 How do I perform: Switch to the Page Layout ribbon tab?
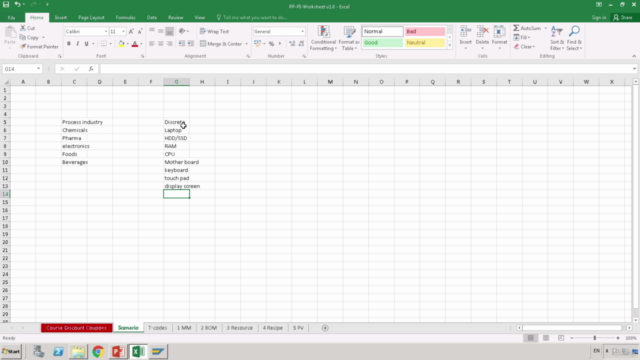point(91,18)
